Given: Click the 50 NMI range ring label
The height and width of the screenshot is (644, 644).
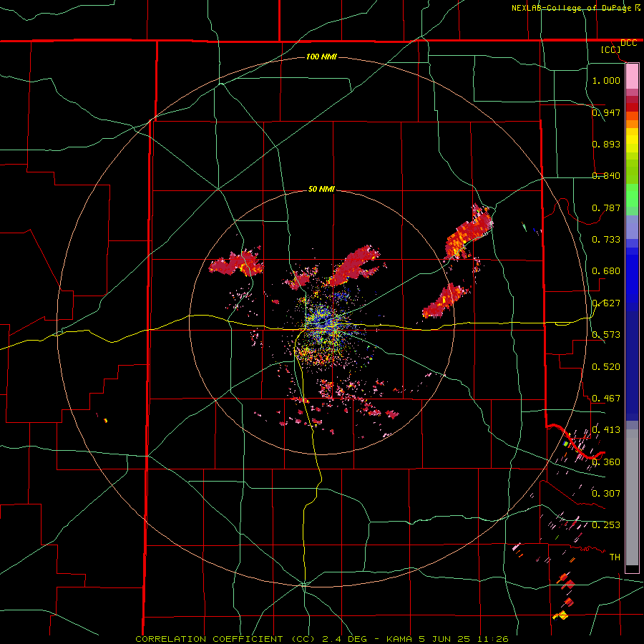Looking at the screenshot, I should 321,190.
